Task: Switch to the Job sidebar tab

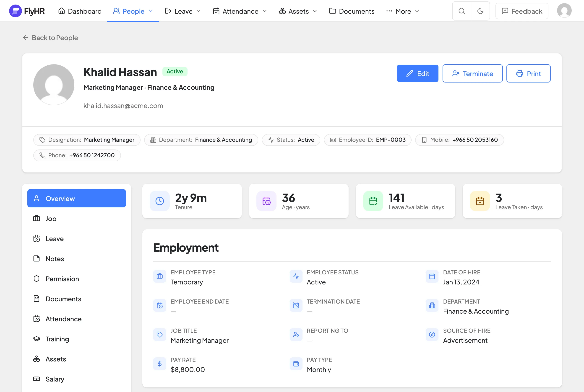Action: [77, 219]
